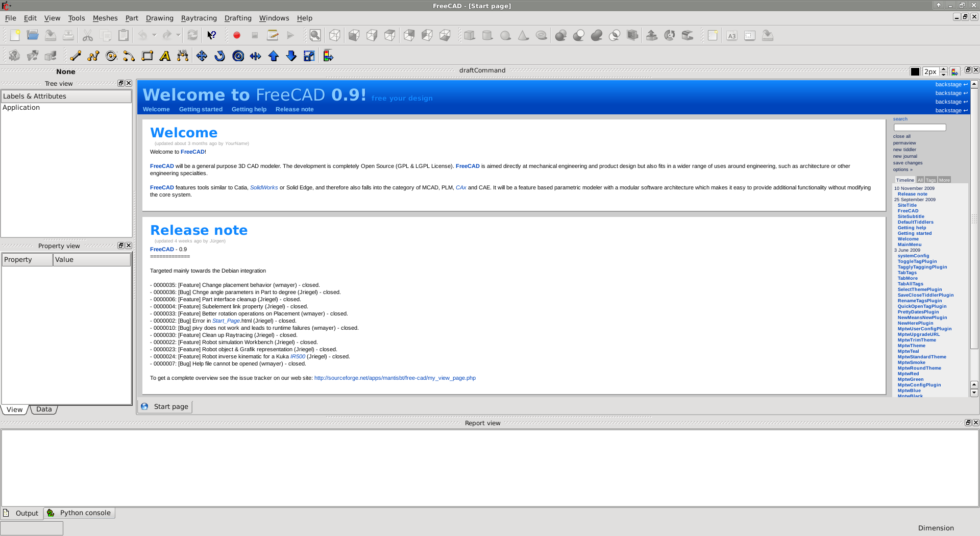Select the Draft Move tool
The image size is (980, 536).
202,56
